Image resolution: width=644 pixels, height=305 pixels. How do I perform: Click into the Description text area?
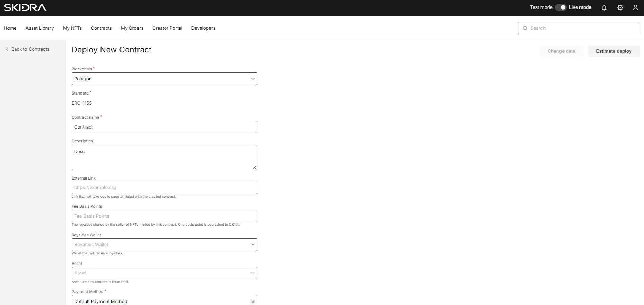pos(164,157)
